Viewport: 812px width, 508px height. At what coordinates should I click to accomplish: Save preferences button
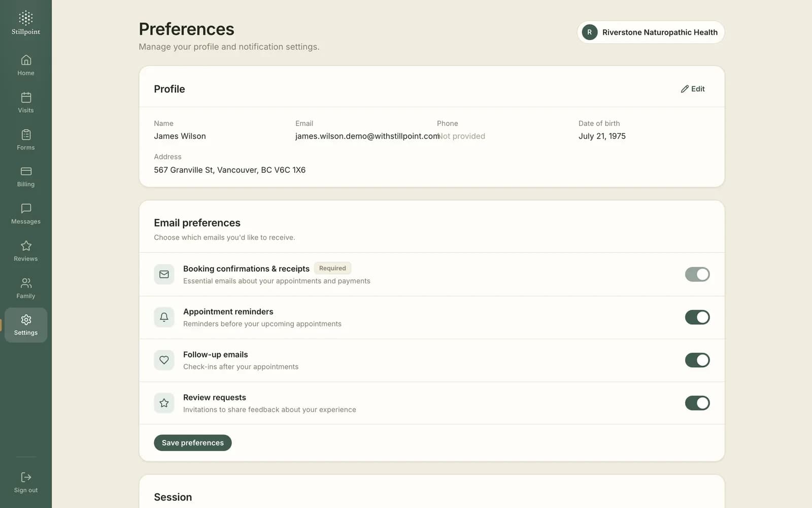click(193, 442)
